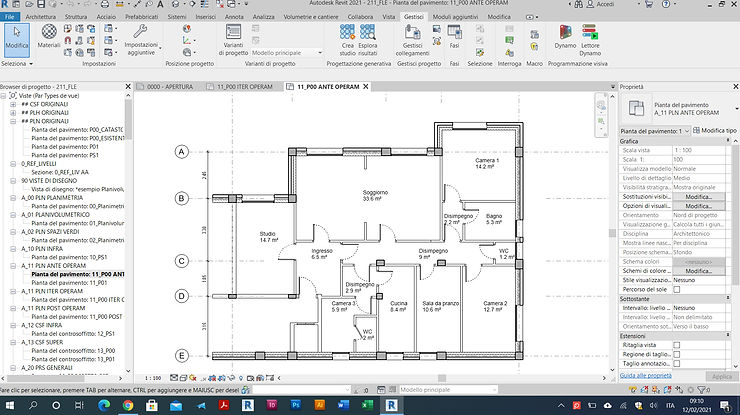This screenshot has width=740, height=415.
Task: Open Chrome from the taskbar
Action: [x=128, y=405]
